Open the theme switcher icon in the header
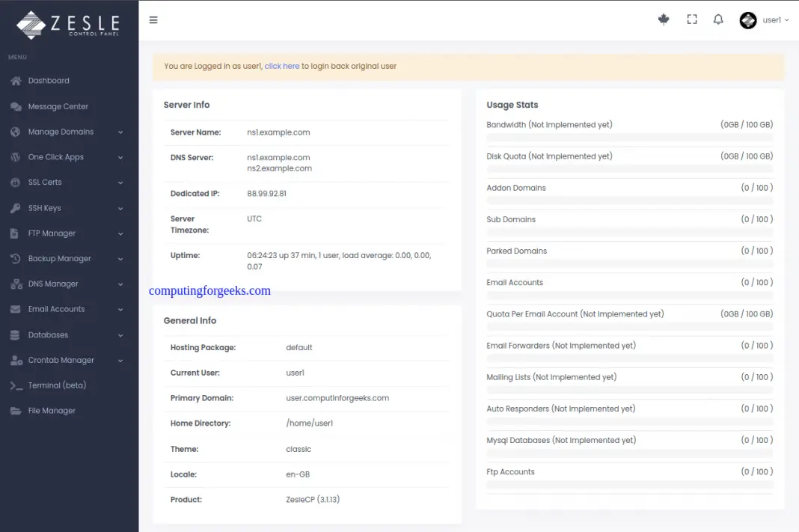The height and width of the screenshot is (532, 799). point(664,19)
